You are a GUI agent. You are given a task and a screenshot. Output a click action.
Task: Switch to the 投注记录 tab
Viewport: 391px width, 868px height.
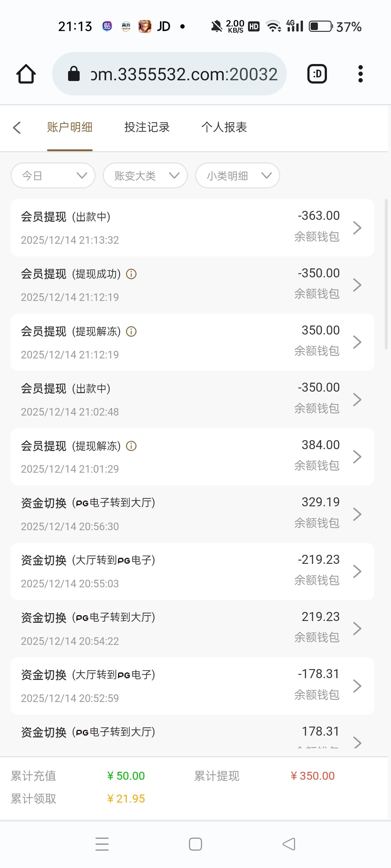coord(147,127)
